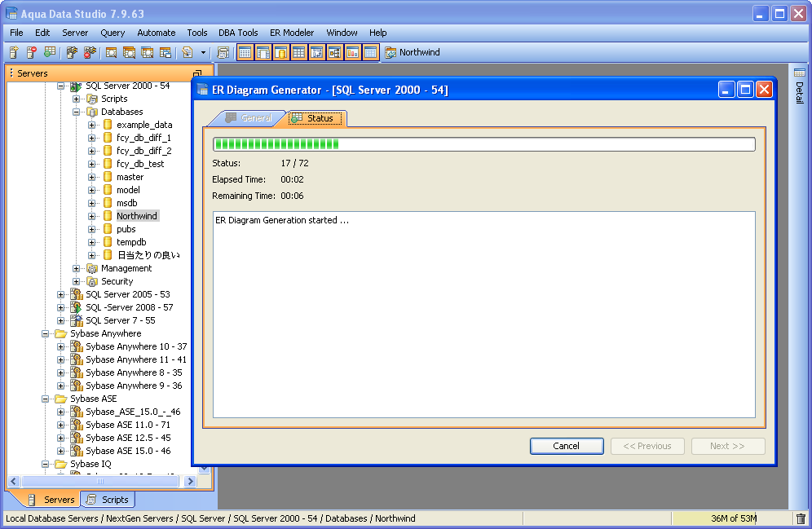Viewport: 812px width, 529px height.
Task: Click the 36M of 53M memory indicator
Action: [x=732, y=518]
